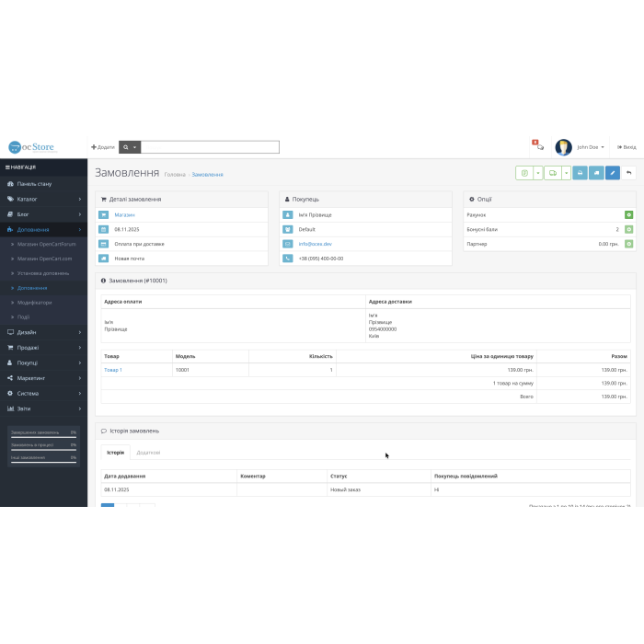This screenshot has width=644, height=644.
Task: Open the ocStore logo home link
Action: point(31,147)
